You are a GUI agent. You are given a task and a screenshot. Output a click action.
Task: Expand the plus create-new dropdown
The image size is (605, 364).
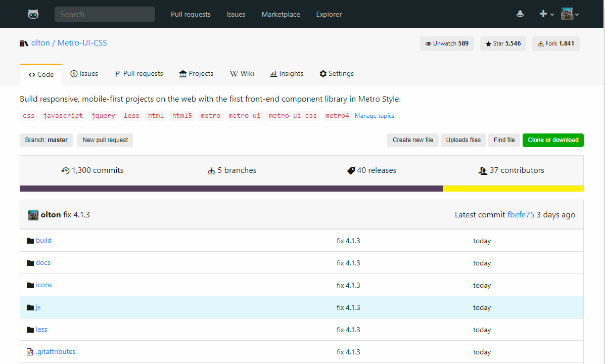click(x=546, y=14)
